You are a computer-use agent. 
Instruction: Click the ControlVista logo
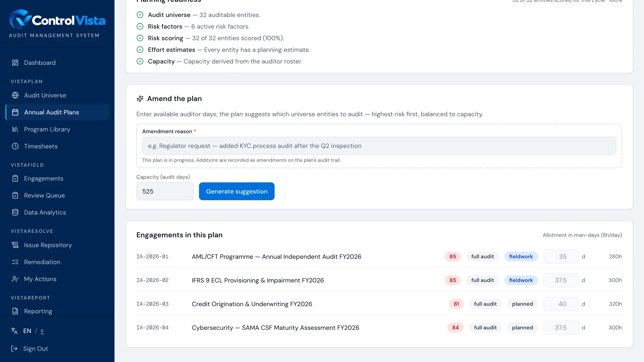point(57,20)
